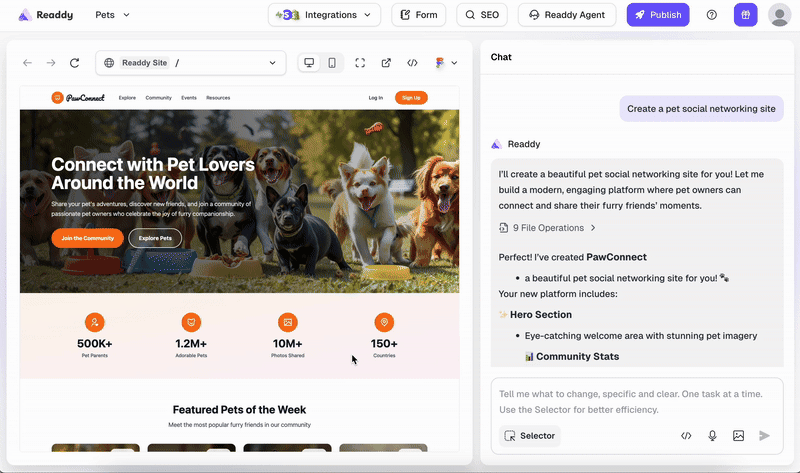Toggle the Selector tool
The height and width of the screenshot is (473, 800).
pos(530,436)
